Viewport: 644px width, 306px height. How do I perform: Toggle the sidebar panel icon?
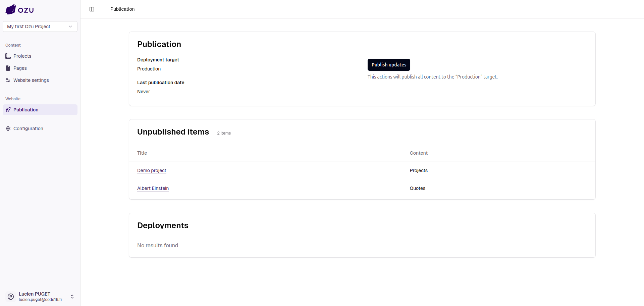[92, 9]
